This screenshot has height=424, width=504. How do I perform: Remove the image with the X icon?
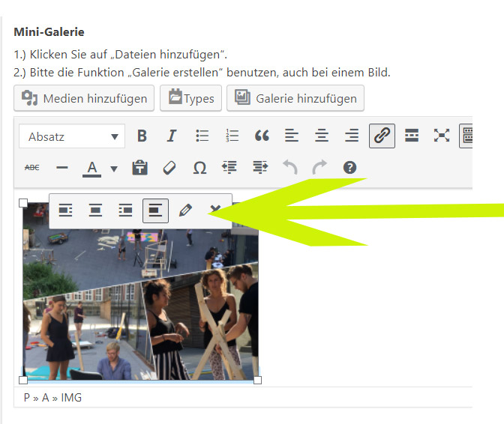[215, 211]
